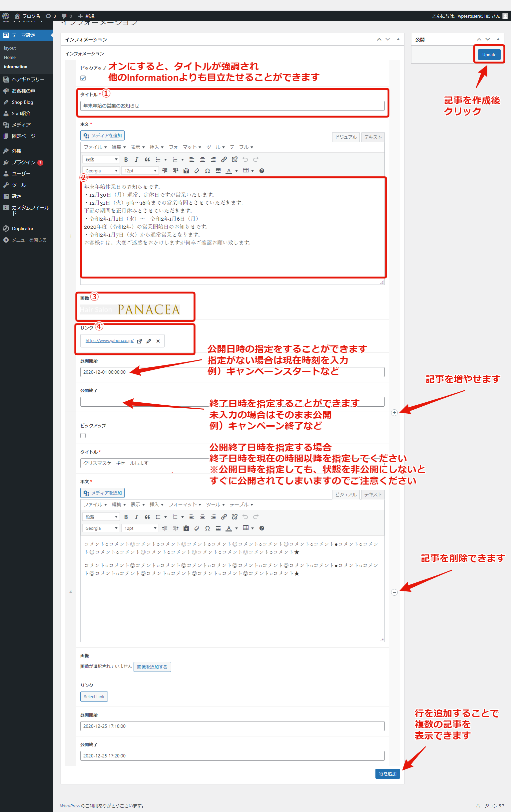This screenshot has height=812, width=511.
Task: Open the 12pt font size dropdown in the top editor
Action: 140,171
